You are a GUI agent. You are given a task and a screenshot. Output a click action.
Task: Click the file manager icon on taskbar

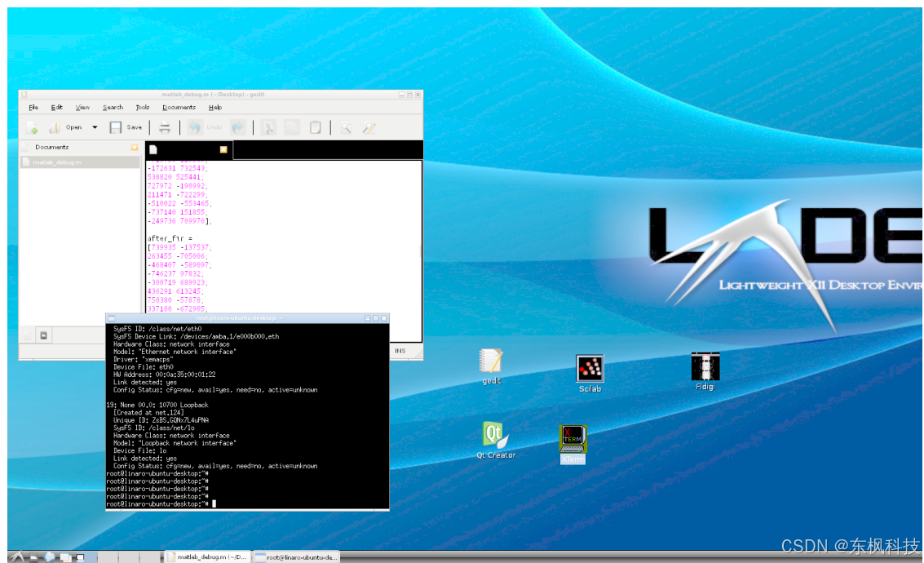click(34, 556)
